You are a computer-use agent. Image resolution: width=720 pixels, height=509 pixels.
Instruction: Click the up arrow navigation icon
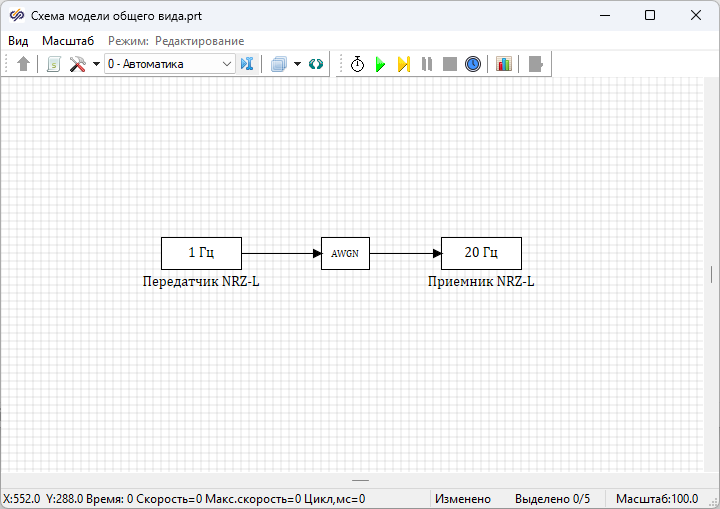(x=24, y=64)
